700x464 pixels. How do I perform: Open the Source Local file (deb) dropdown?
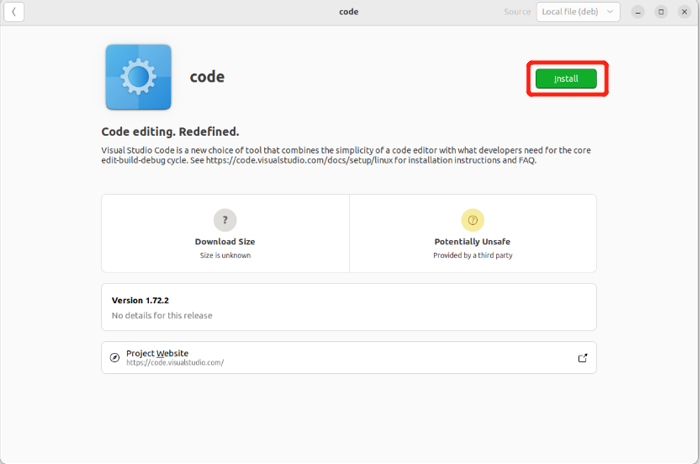(x=578, y=12)
